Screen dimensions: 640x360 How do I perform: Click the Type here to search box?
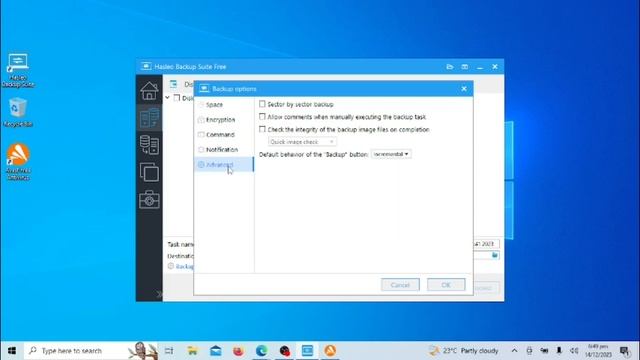coord(91,351)
